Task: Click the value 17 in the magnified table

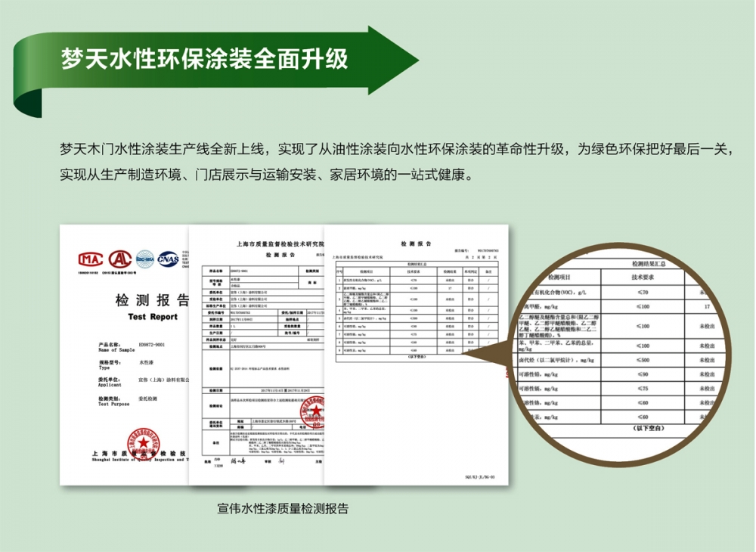Action: tap(707, 306)
